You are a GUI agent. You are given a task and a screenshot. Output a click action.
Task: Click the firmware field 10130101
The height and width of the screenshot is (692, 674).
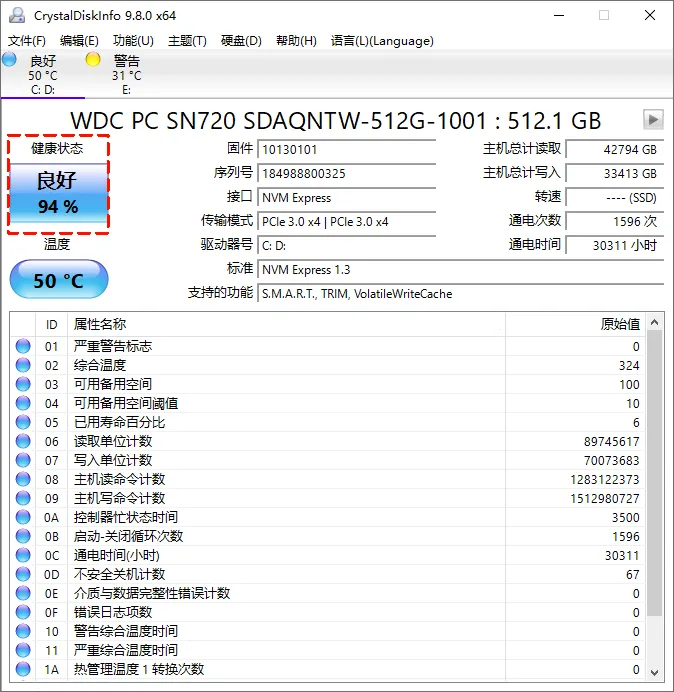coord(346,150)
